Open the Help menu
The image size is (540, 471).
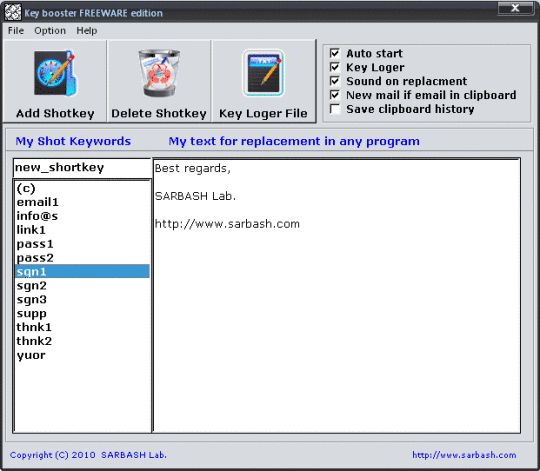point(87,31)
